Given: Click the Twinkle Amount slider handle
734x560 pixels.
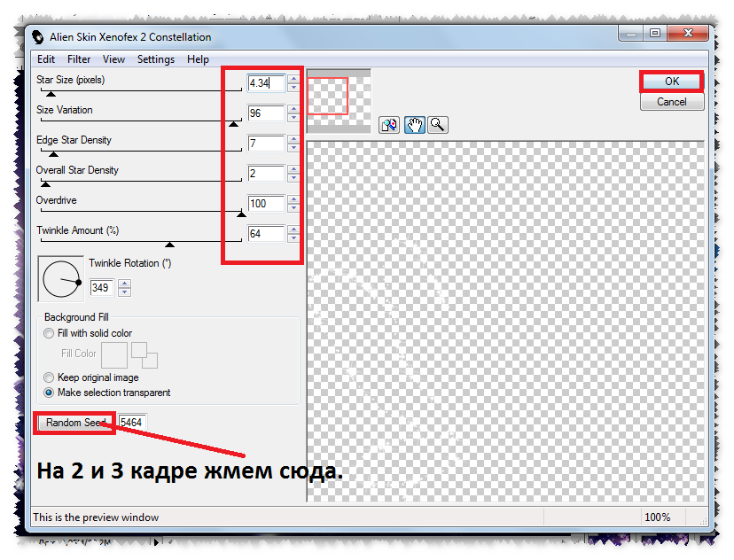Looking at the screenshot, I should 170,245.
